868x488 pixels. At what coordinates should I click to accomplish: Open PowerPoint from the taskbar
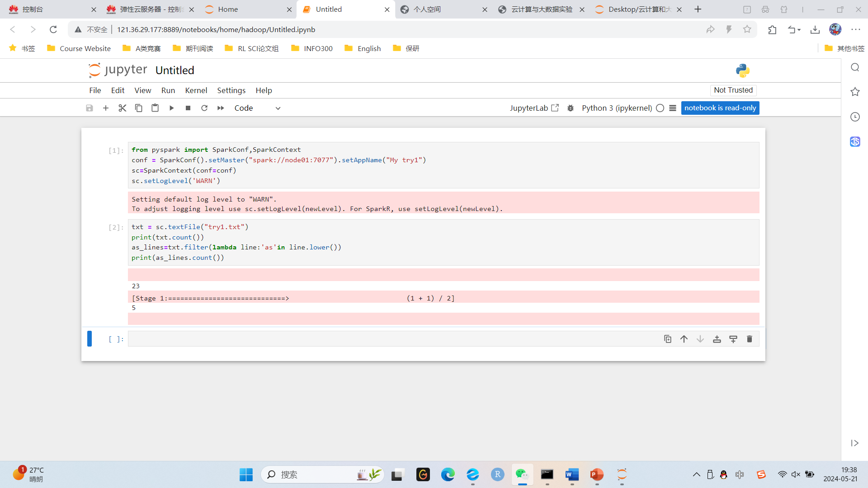(597, 474)
